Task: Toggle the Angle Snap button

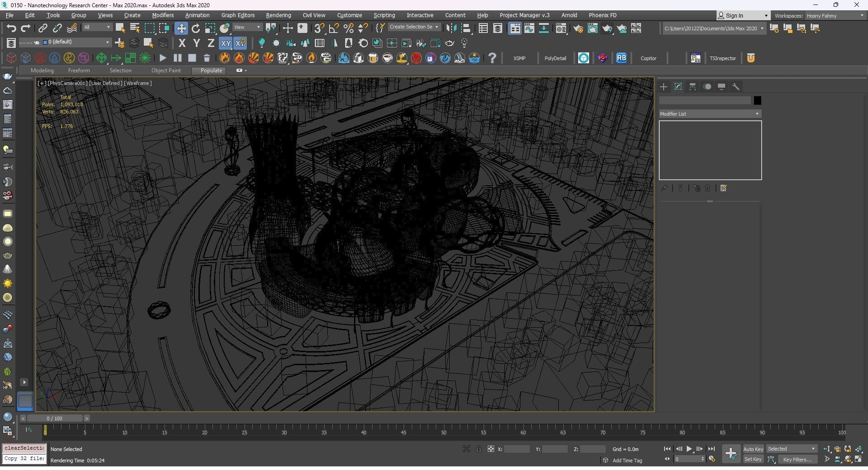Action: 334,28
